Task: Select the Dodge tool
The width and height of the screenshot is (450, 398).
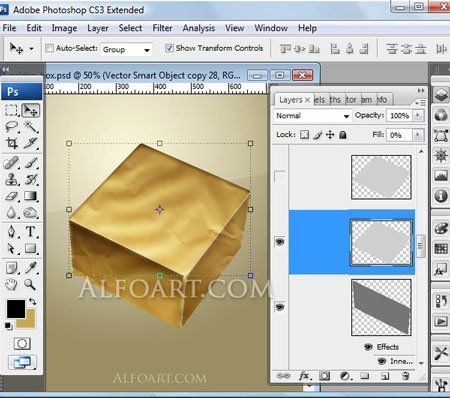Action: click(x=30, y=212)
